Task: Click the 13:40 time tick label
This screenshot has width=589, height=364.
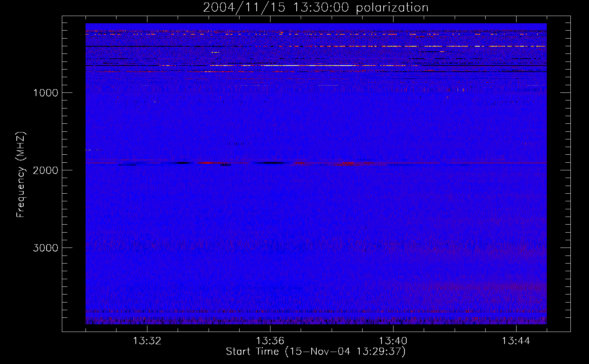Action: (x=393, y=341)
